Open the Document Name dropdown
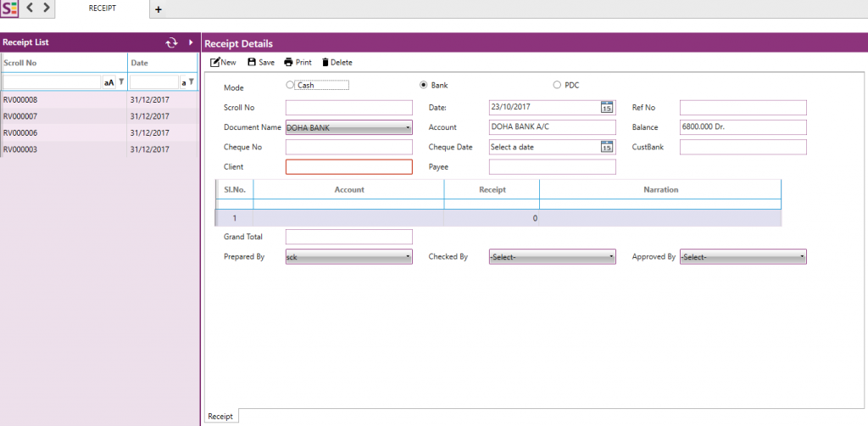 tap(349, 127)
